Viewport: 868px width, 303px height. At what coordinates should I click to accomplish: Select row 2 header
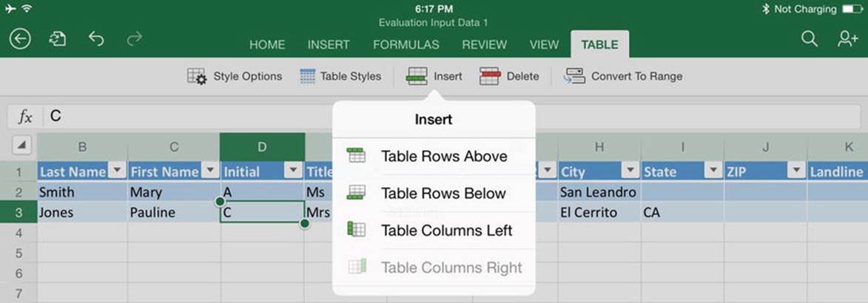(18, 192)
